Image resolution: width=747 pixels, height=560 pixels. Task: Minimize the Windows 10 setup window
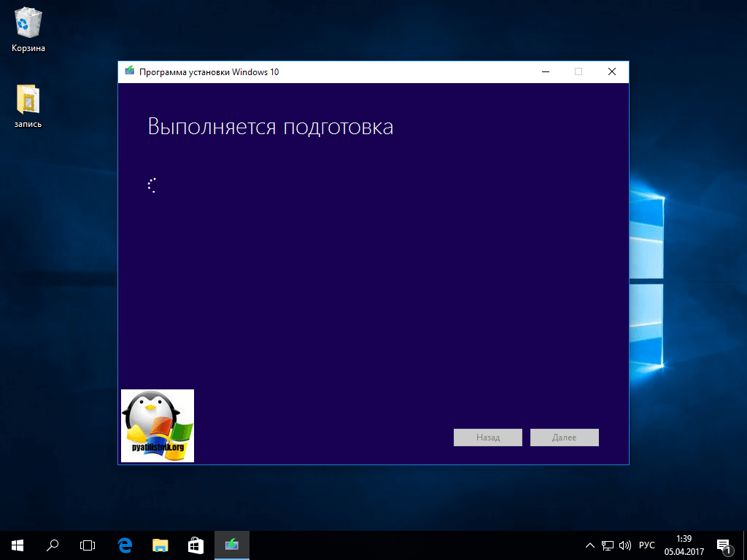(546, 72)
